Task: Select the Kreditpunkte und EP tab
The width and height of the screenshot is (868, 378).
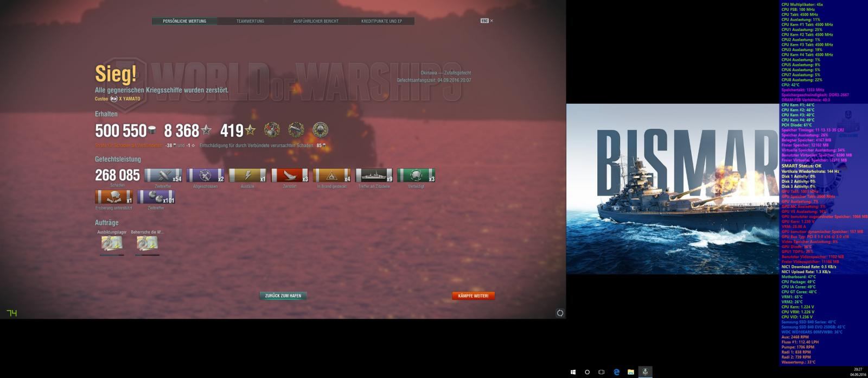Action: [382, 21]
